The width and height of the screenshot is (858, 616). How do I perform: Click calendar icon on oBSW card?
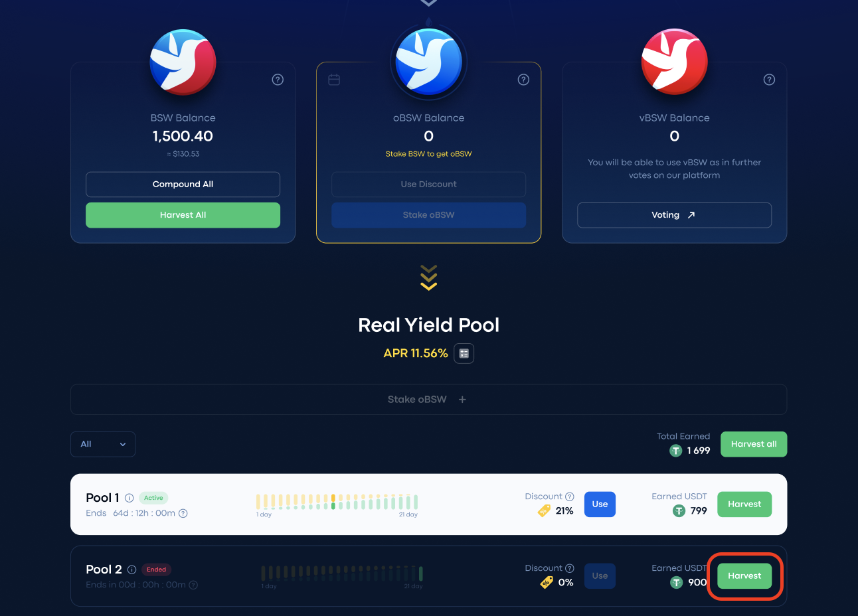point(334,80)
